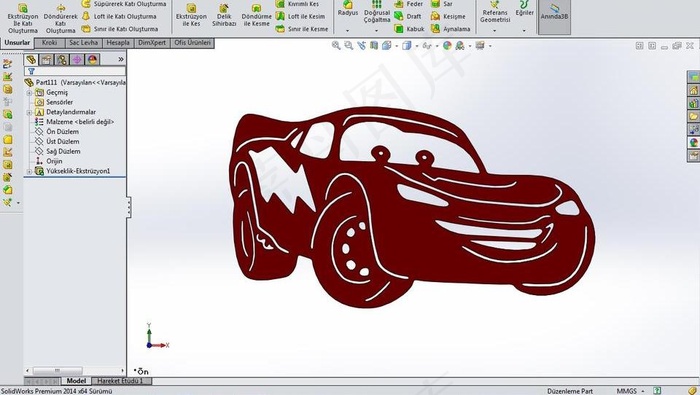Screen dimensions: 700x395
Task: Open the Eğriler curves tool
Action: [x=525, y=9]
